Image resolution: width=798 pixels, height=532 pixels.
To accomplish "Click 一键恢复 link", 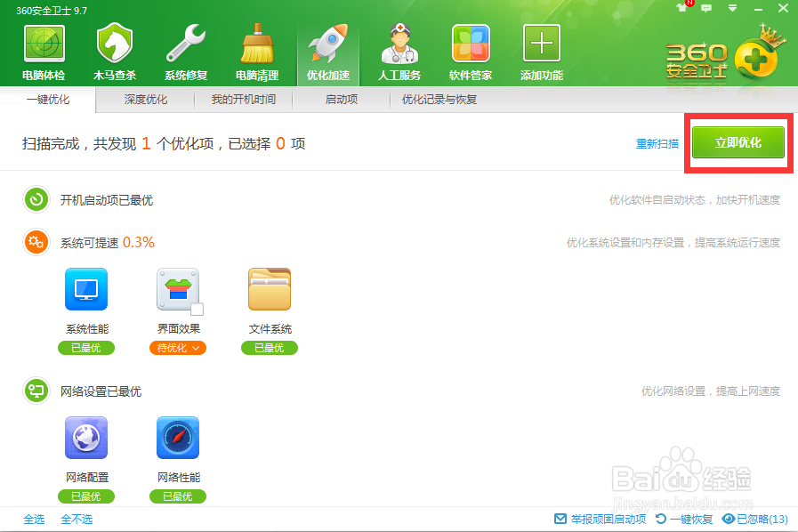I will click(684, 519).
